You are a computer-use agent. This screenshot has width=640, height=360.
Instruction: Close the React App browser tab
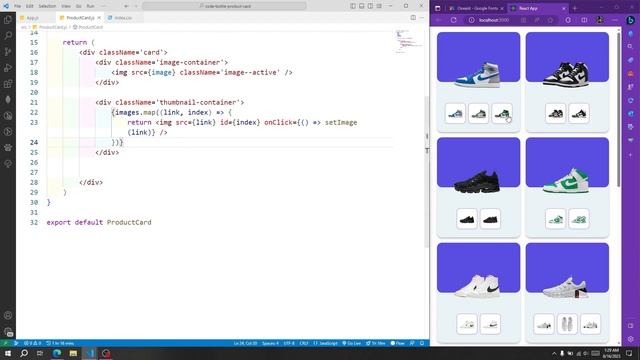pos(564,8)
